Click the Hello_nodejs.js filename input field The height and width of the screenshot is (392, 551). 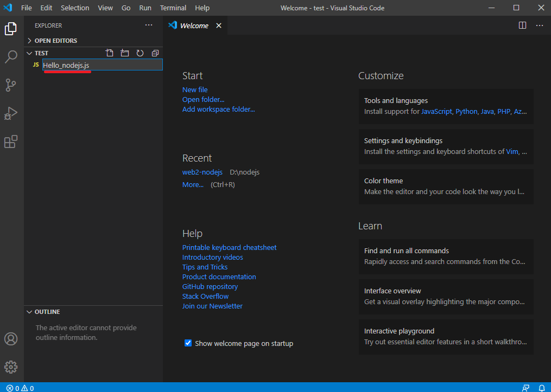point(103,65)
